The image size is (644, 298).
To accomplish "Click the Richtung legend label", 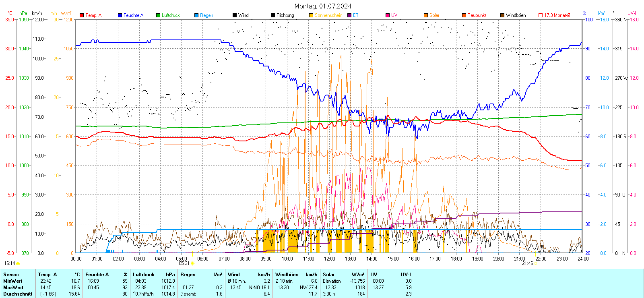I will coord(285,15).
